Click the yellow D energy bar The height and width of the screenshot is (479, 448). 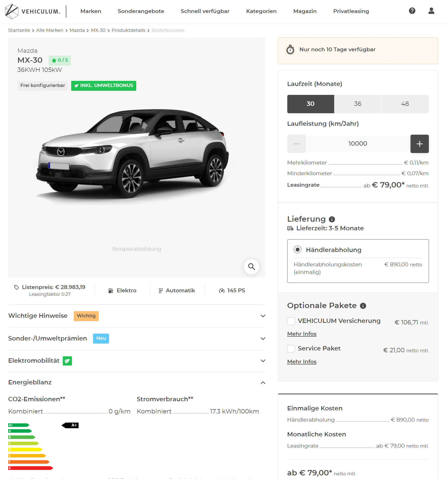pos(25,450)
